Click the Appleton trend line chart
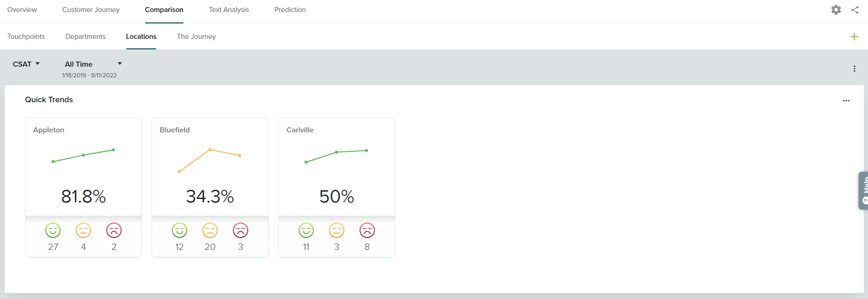 [83, 156]
